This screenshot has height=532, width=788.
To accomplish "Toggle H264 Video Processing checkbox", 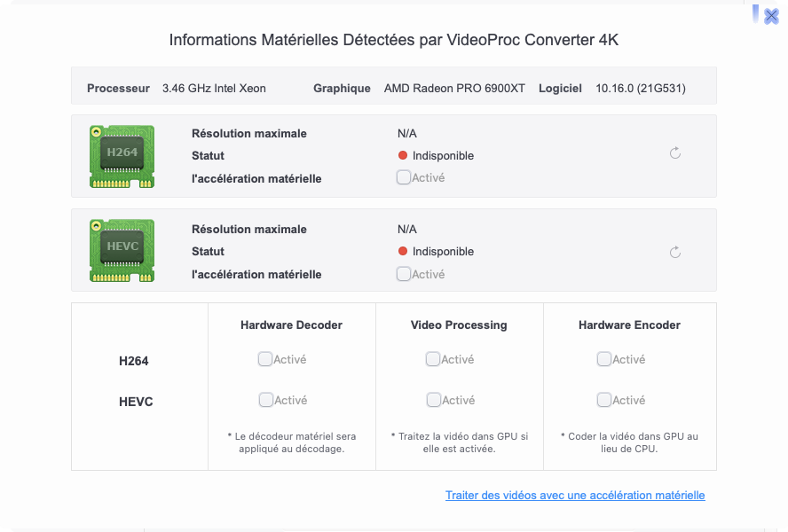I will coord(433,359).
